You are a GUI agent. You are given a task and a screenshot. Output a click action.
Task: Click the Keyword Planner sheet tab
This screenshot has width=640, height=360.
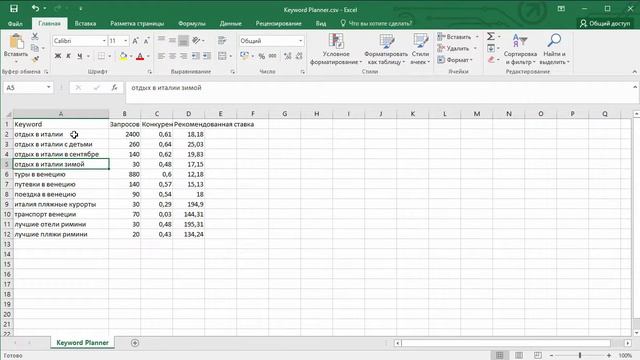(82, 343)
